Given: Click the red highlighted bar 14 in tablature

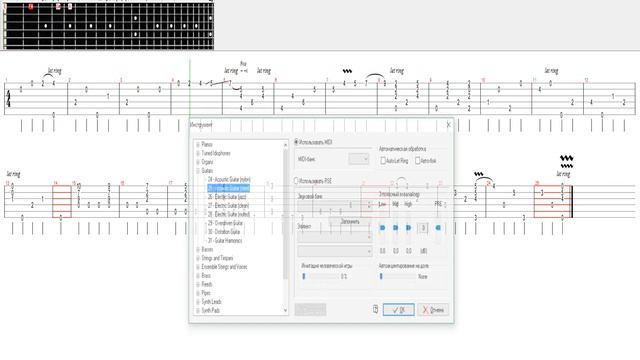Looking at the screenshot, I should [62, 201].
